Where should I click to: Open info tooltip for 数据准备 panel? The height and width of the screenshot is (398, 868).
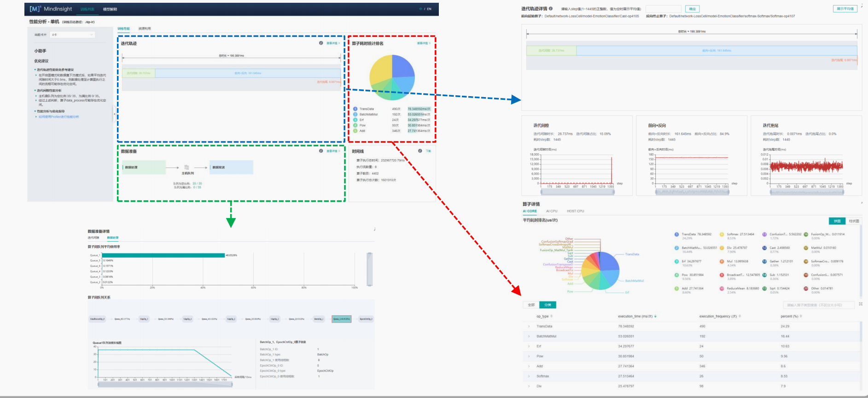click(x=321, y=151)
